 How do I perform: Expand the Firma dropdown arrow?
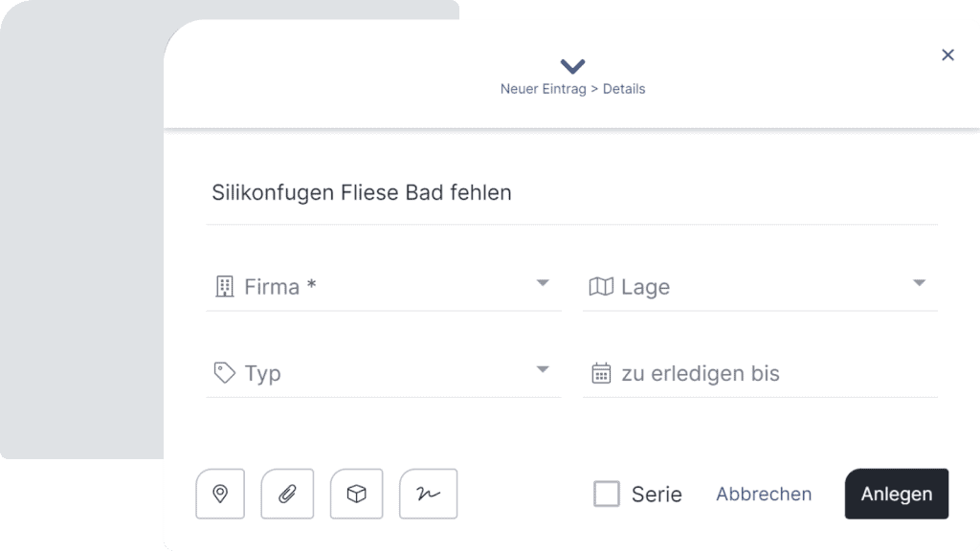pos(543,283)
